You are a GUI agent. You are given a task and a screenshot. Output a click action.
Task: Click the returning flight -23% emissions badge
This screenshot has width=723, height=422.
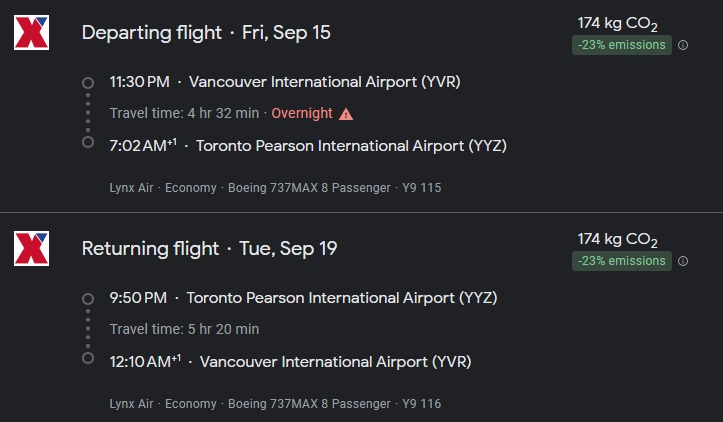pyautogui.click(x=621, y=261)
